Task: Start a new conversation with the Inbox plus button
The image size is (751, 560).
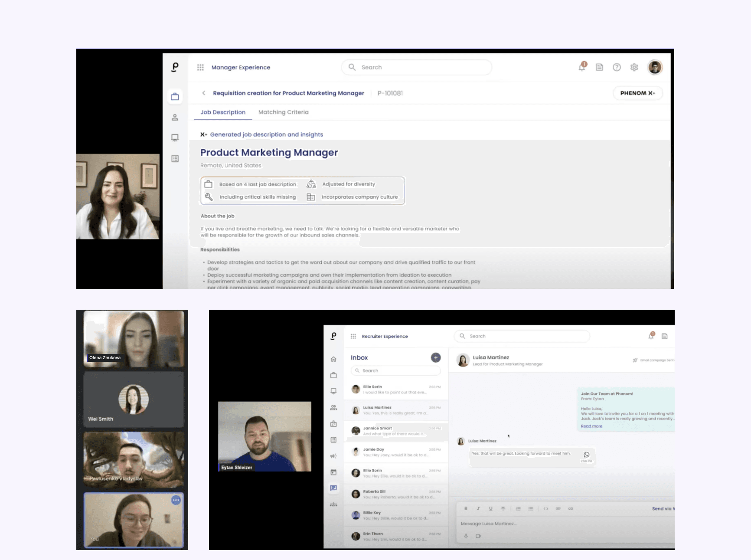Action: click(436, 357)
